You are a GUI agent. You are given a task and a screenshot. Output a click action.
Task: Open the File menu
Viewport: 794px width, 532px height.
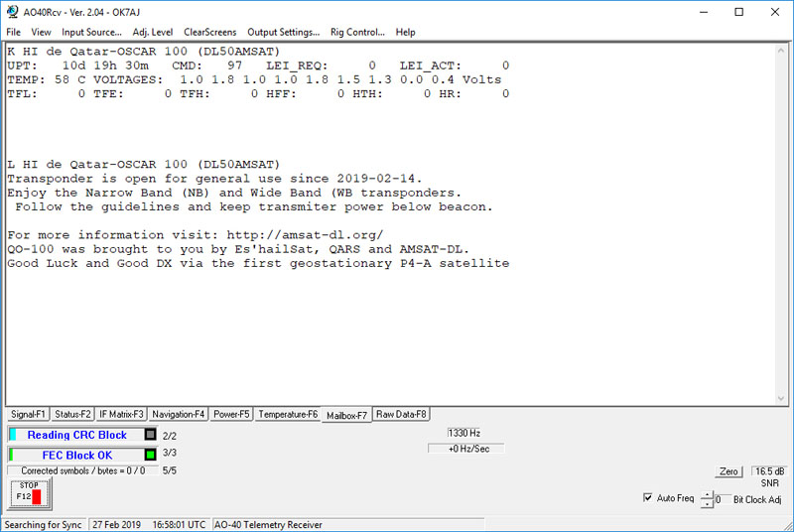pyautogui.click(x=13, y=32)
